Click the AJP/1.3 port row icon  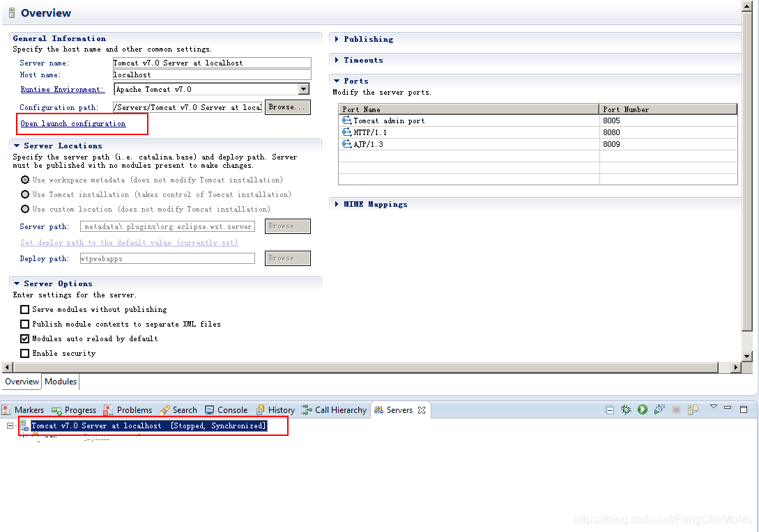[346, 143]
